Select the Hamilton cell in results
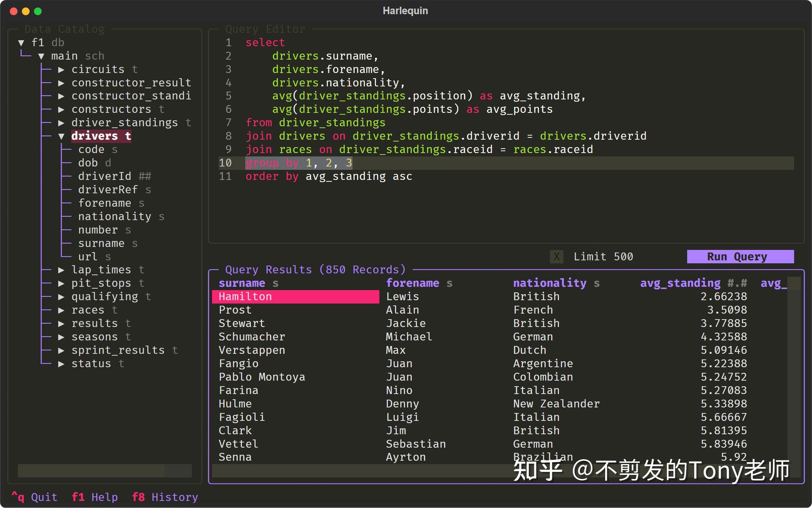 click(x=296, y=297)
